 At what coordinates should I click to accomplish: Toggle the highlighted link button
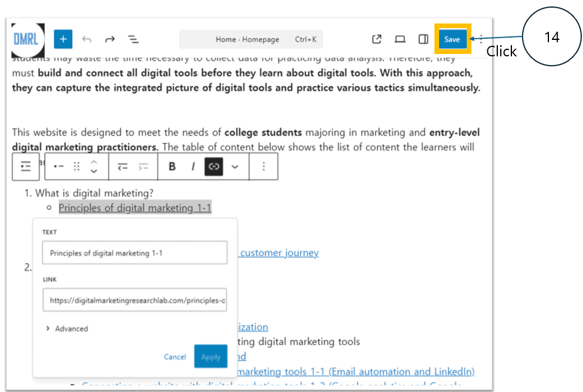(x=214, y=167)
